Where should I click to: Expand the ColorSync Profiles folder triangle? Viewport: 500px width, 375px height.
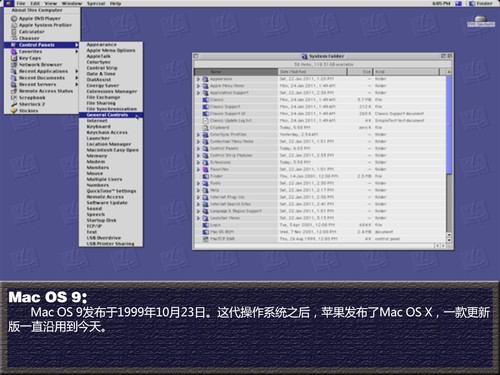(x=198, y=134)
